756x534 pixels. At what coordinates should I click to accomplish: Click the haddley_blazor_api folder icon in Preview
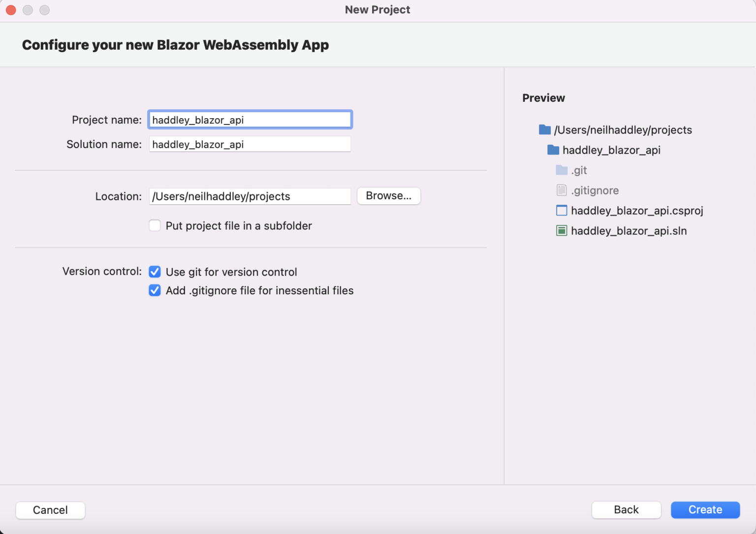point(553,150)
